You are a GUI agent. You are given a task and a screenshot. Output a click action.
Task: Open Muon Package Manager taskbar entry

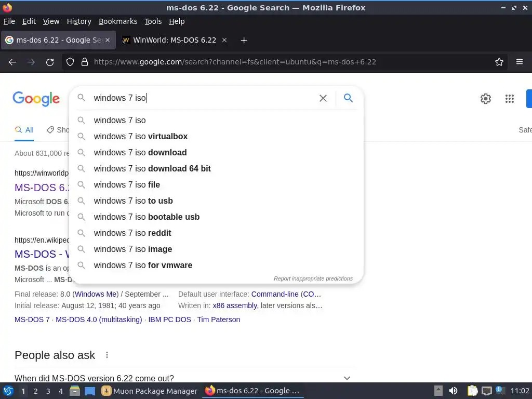point(150,391)
